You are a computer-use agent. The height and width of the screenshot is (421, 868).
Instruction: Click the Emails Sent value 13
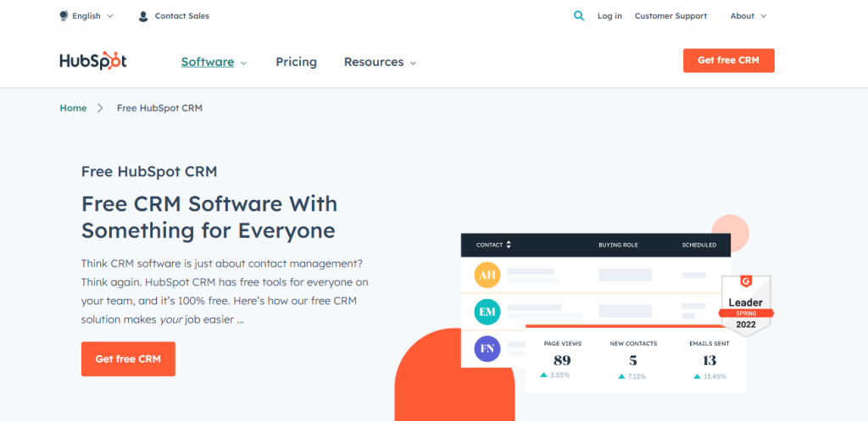click(709, 361)
